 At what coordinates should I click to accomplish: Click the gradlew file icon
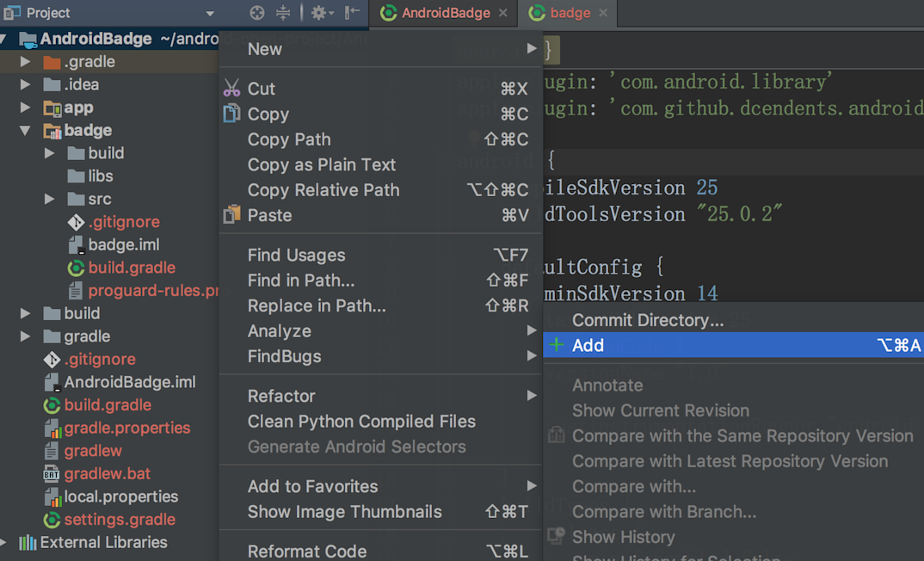[52, 452]
